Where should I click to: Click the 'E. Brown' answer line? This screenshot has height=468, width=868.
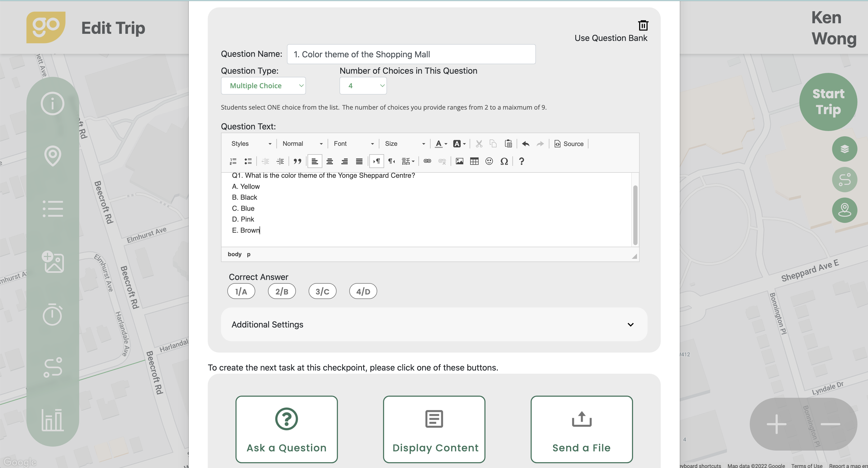tap(246, 230)
